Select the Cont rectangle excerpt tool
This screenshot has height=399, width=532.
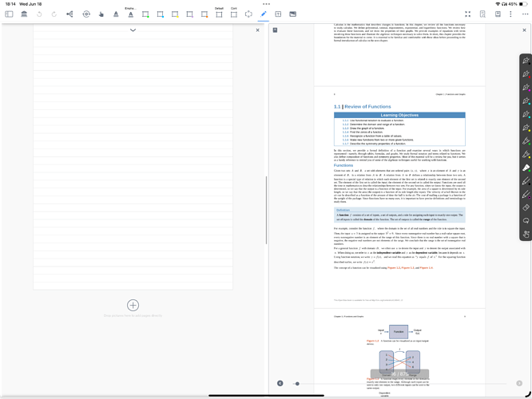pos(234,13)
